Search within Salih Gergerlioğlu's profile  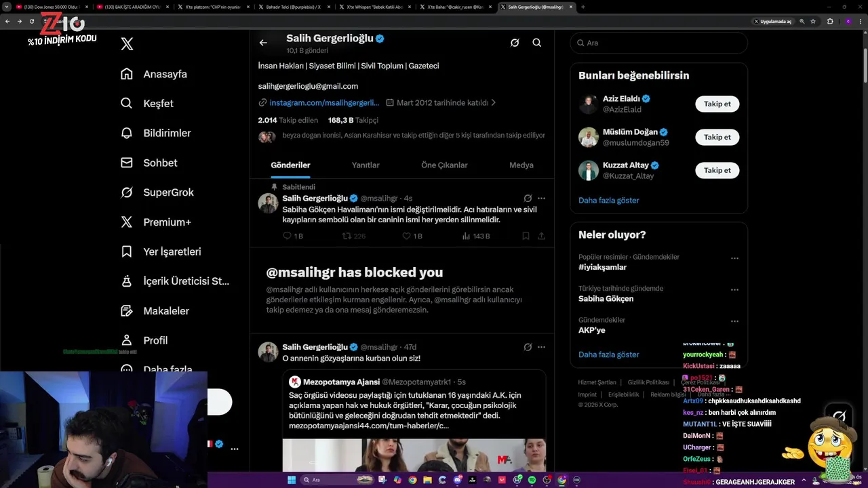[537, 43]
